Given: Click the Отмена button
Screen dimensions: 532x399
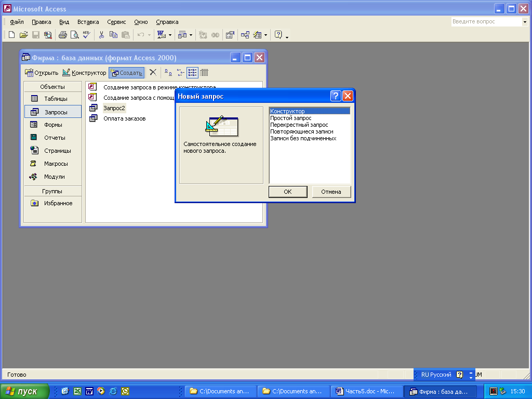Looking at the screenshot, I should click(331, 192).
